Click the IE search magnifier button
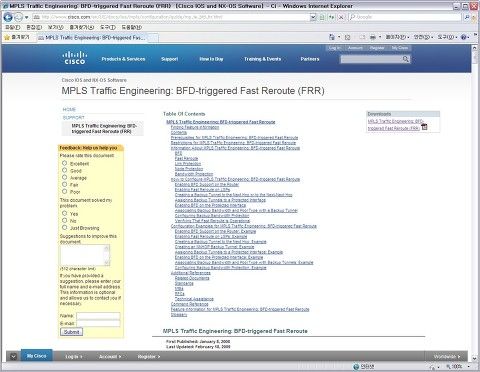Image resolution: width=480 pixels, height=372 pixels. click(x=467, y=17)
